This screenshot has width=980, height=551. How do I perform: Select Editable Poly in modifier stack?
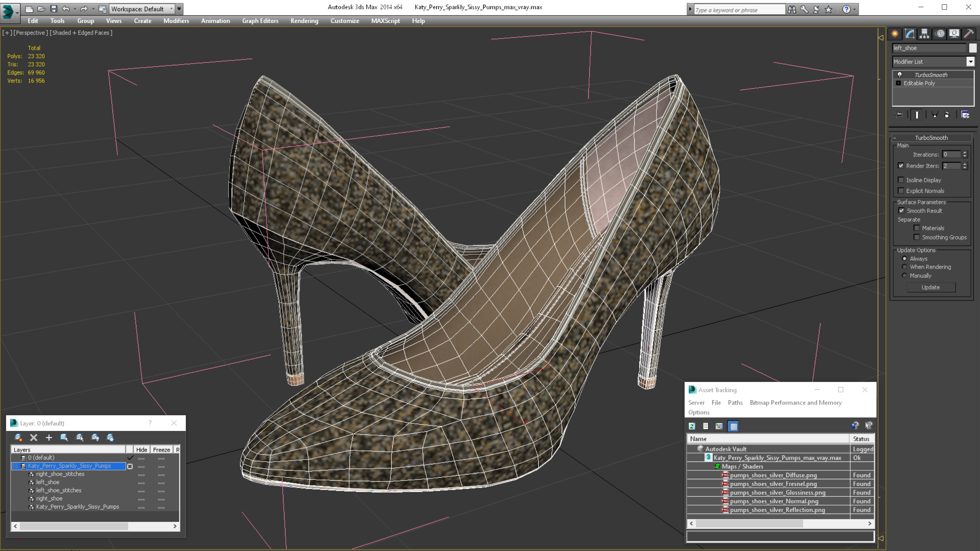919,83
